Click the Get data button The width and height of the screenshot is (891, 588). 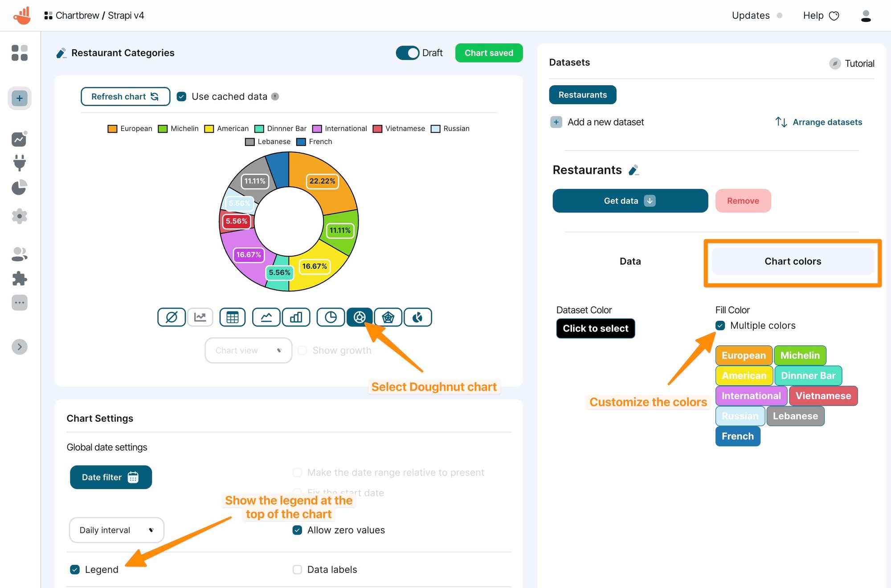[630, 200]
